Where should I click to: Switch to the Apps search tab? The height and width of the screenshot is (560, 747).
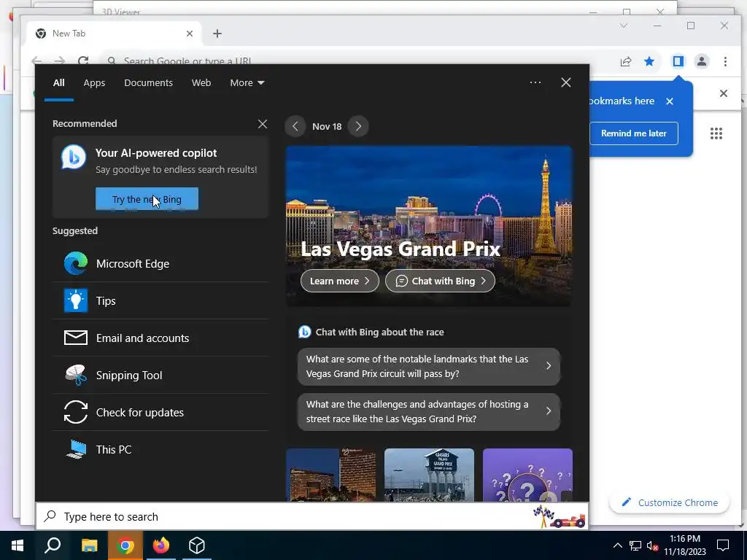[x=94, y=83]
